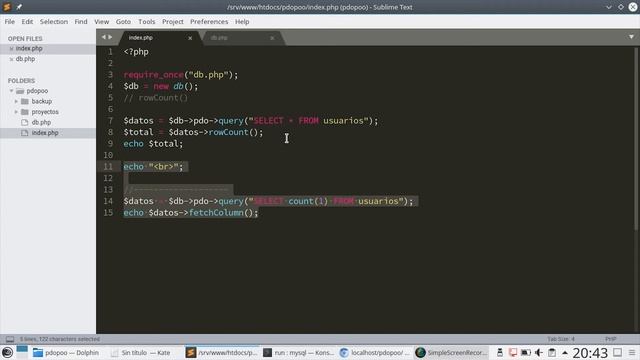Open the tab list dropdown arrow
The image size is (640, 360).
pyautogui.click(x=631, y=37)
